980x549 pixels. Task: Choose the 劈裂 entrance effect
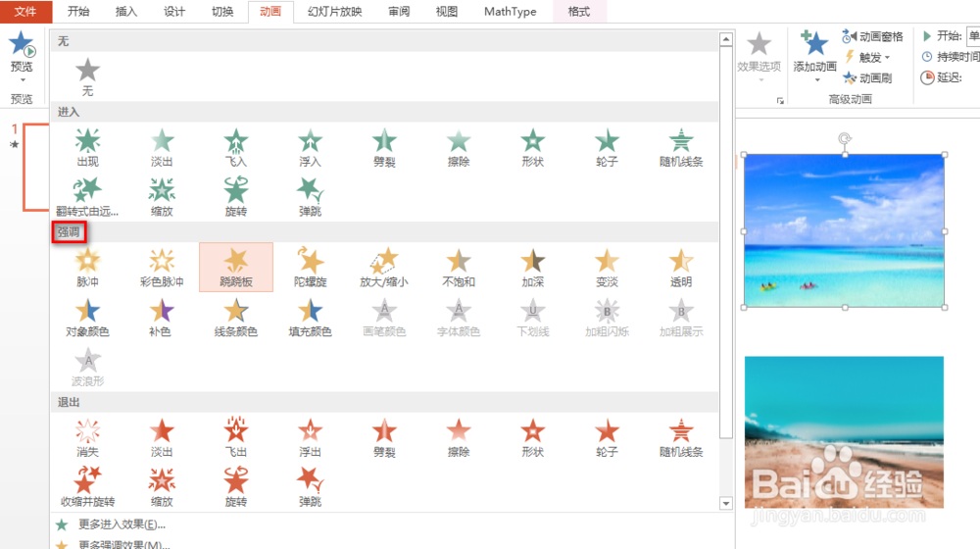point(384,148)
